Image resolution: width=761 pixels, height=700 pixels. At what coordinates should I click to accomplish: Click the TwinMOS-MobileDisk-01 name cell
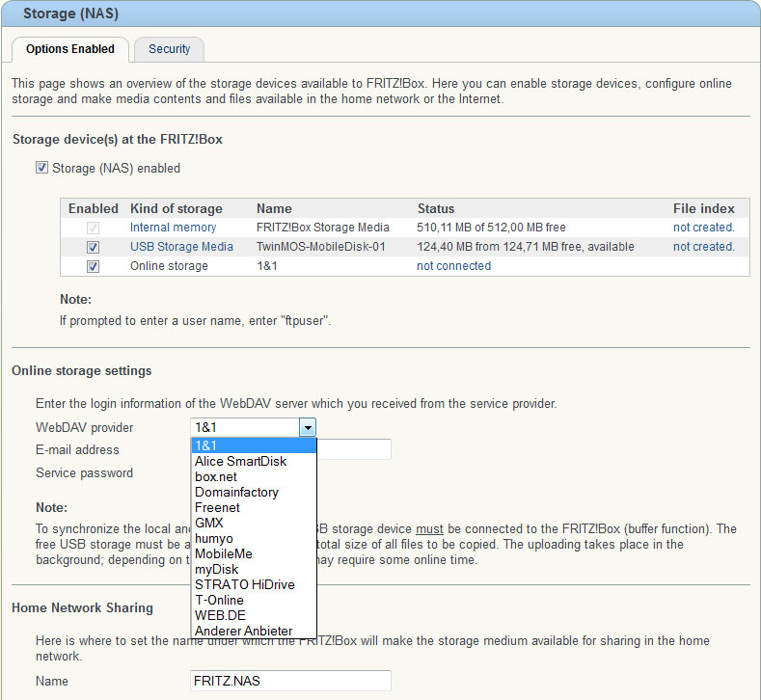321,247
